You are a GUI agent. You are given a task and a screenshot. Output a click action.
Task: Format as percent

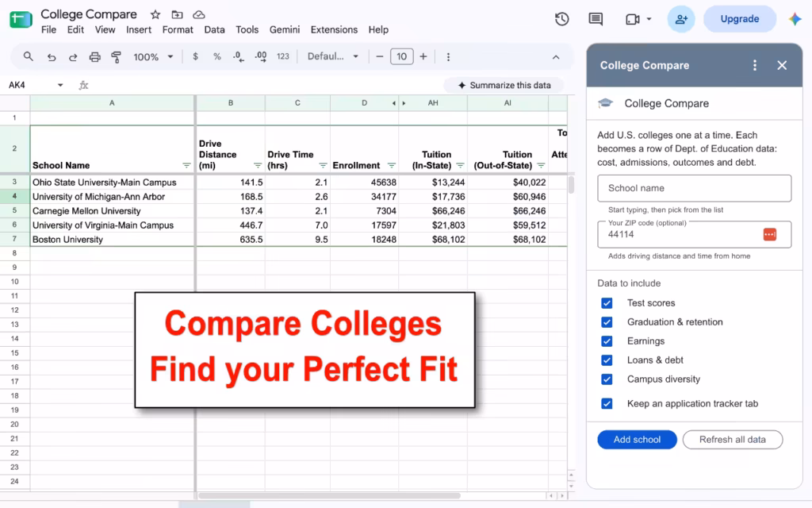[217, 56]
